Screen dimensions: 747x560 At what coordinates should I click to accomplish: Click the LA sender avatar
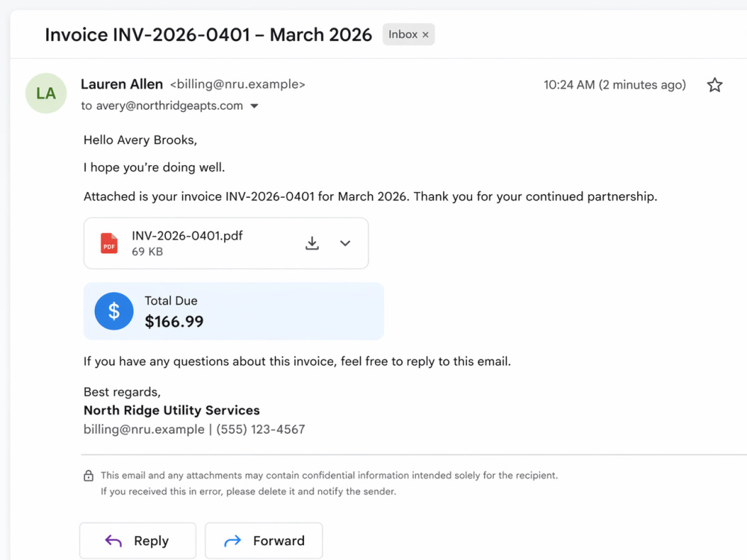tap(46, 93)
